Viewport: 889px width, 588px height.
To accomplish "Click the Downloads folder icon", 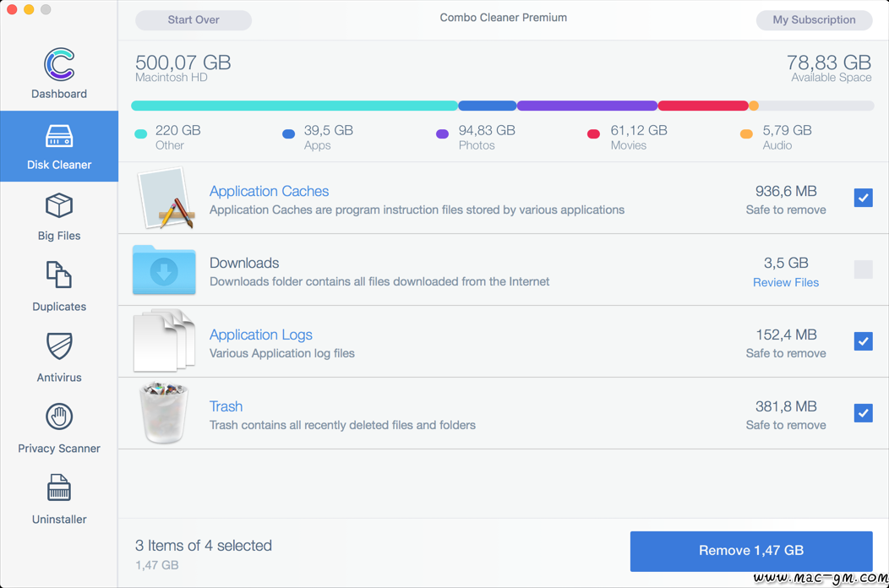I will [x=164, y=269].
